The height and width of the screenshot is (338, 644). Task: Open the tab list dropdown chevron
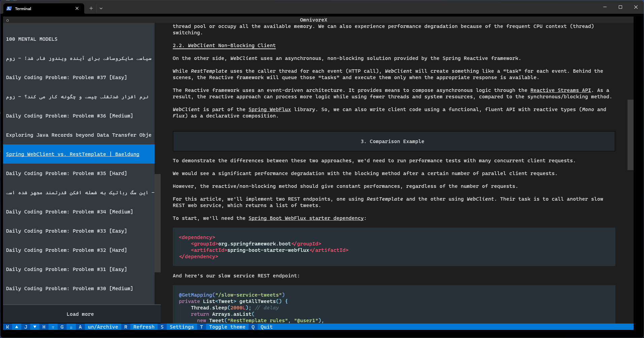click(x=101, y=8)
